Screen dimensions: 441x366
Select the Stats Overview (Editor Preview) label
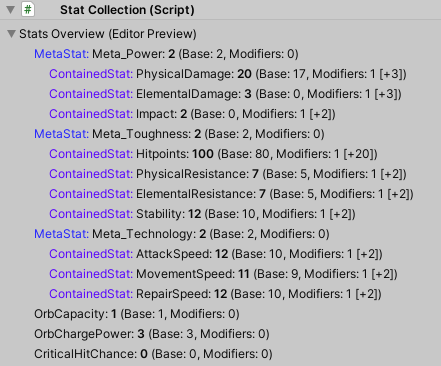point(108,34)
